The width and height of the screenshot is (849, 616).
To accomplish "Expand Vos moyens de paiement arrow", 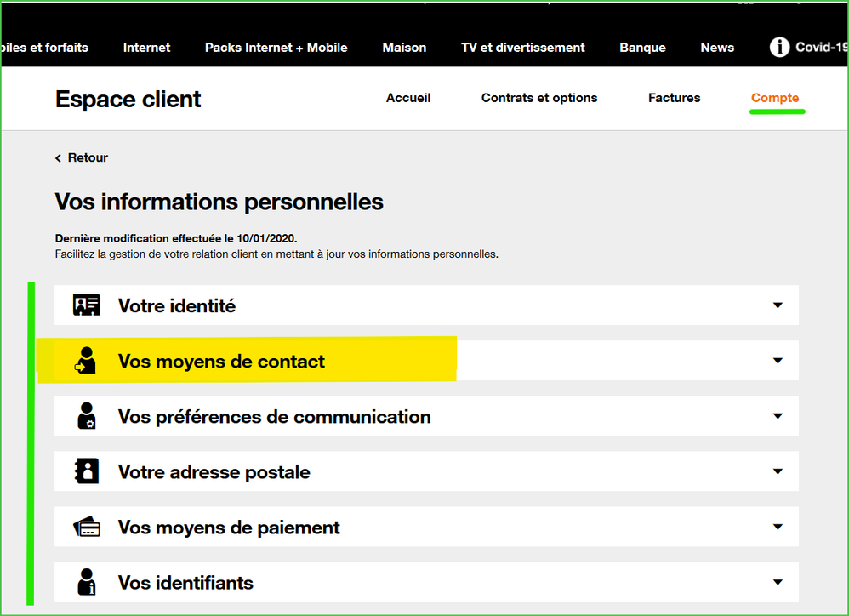I will point(778,528).
